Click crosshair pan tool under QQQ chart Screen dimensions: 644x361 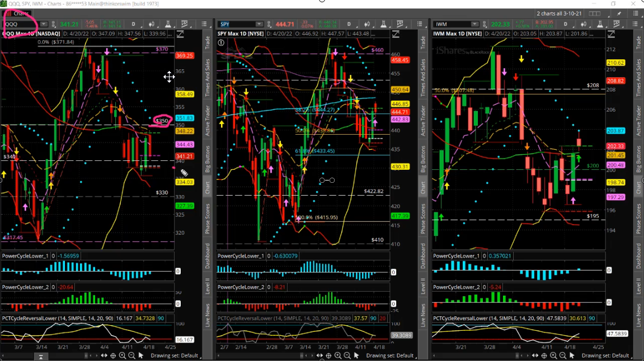(x=113, y=355)
